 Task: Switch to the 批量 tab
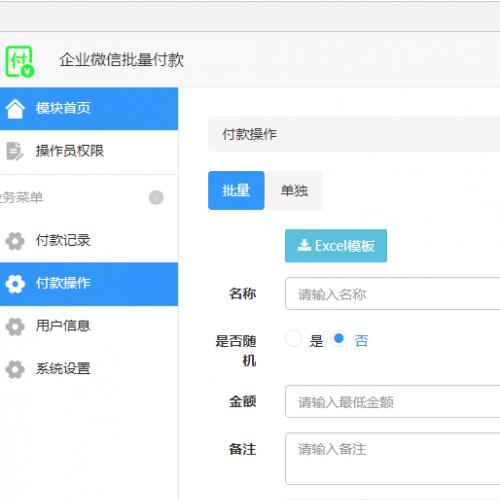coord(236,190)
